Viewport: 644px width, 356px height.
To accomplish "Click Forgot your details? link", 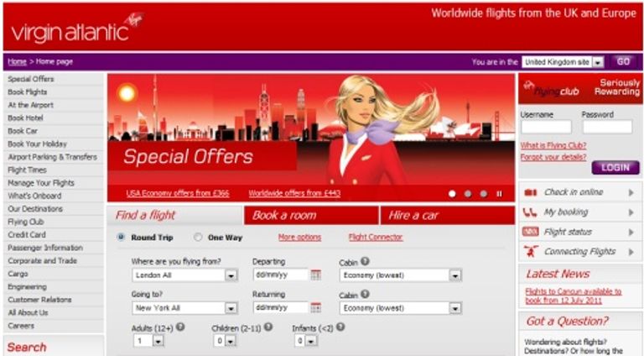I will point(553,157).
